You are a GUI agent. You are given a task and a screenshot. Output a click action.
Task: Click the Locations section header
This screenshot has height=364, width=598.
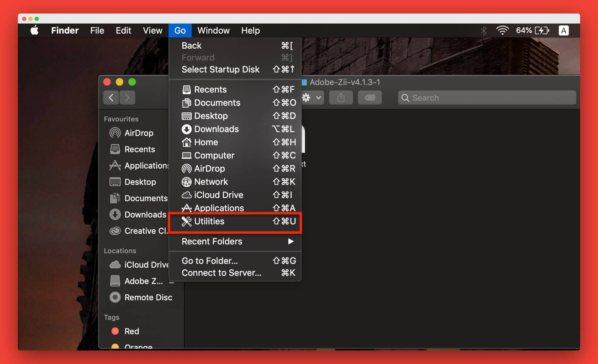pyautogui.click(x=120, y=251)
